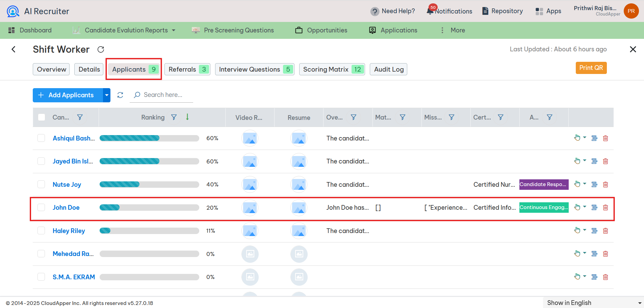The image size is (644, 308).
Task: Open the filter on the Ranking column
Action: click(x=174, y=117)
